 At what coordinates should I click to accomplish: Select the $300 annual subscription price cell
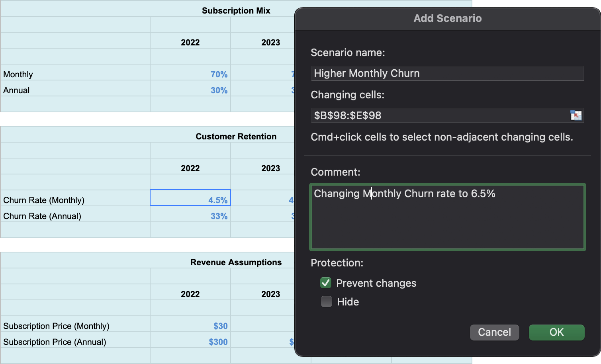pyautogui.click(x=190, y=342)
